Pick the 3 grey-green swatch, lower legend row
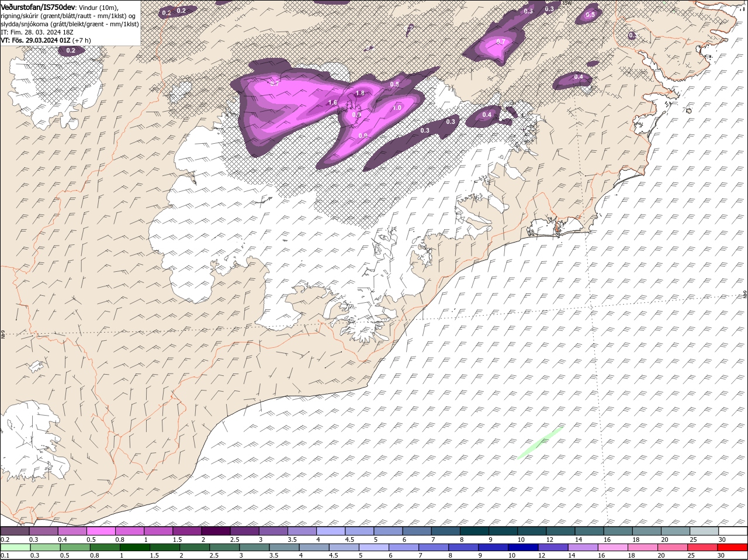This screenshot has height=560, width=748. click(254, 548)
